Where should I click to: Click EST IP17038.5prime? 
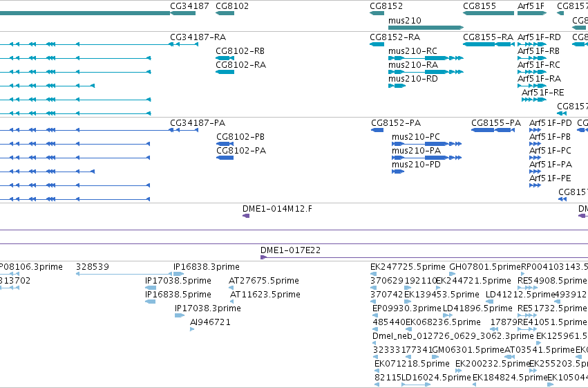coord(178,281)
